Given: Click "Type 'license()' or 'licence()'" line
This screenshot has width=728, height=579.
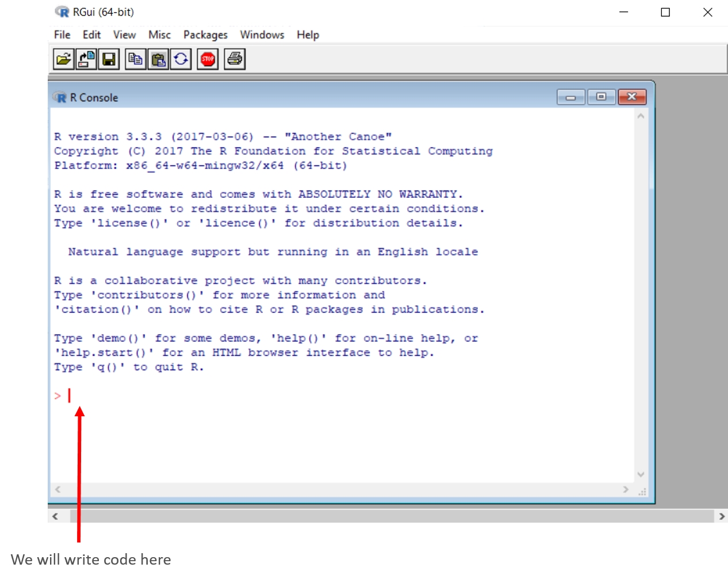Looking at the screenshot, I should pos(259,223).
